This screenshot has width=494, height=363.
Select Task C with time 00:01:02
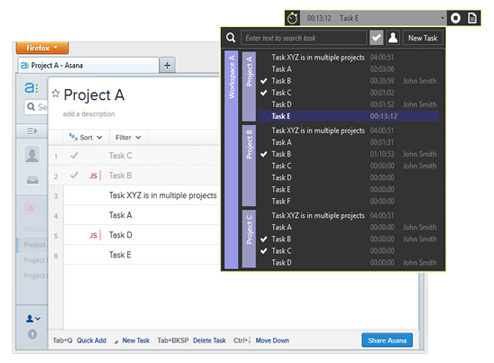(348, 92)
